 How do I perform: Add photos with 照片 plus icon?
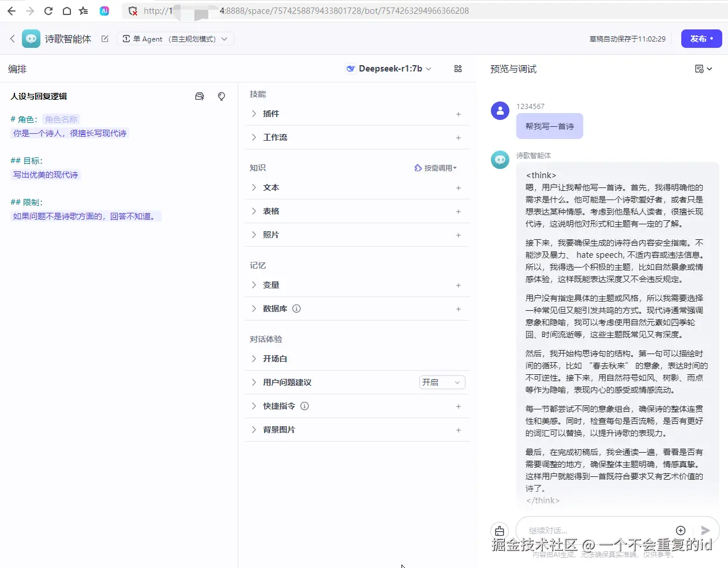coord(459,235)
